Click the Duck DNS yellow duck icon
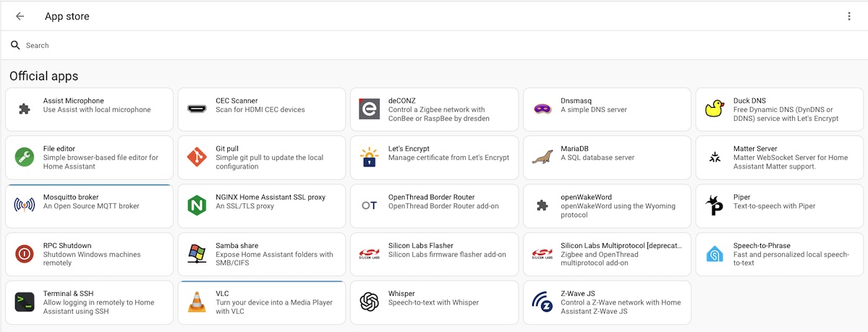 coord(715,109)
